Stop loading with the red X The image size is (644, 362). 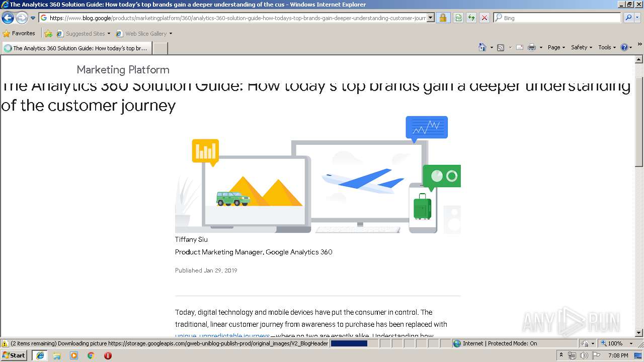coord(485,18)
